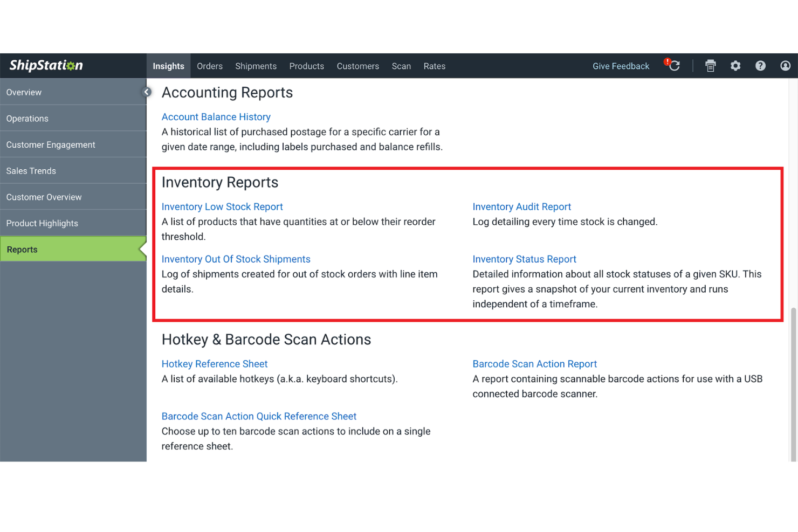The image size is (798, 532).
Task: Open Customer Engagement section
Action: coord(50,144)
